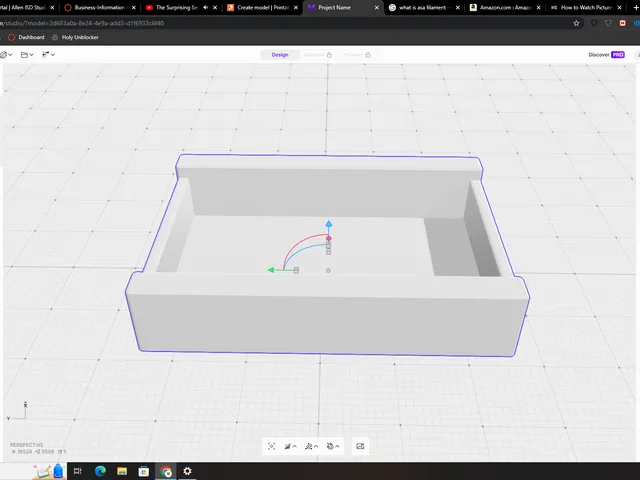This screenshot has width=640, height=480.
Task: Click the vertical scale handle below red dot
Action: [329, 249]
